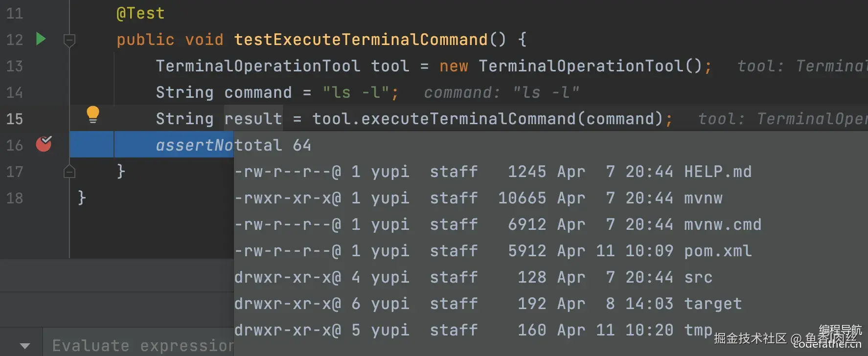Click line number 14 in the gutter
The image size is (868, 356).
[15, 92]
